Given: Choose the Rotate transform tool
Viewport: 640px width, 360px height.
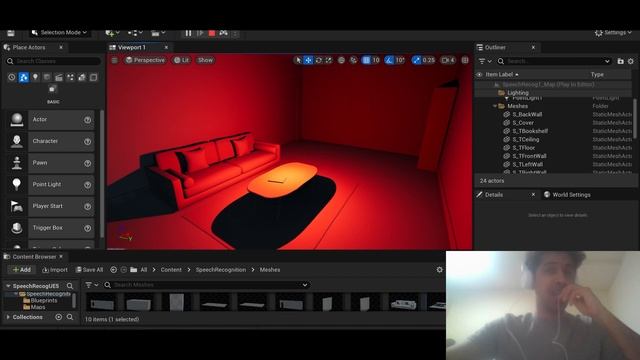Looking at the screenshot, I should pos(319,60).
